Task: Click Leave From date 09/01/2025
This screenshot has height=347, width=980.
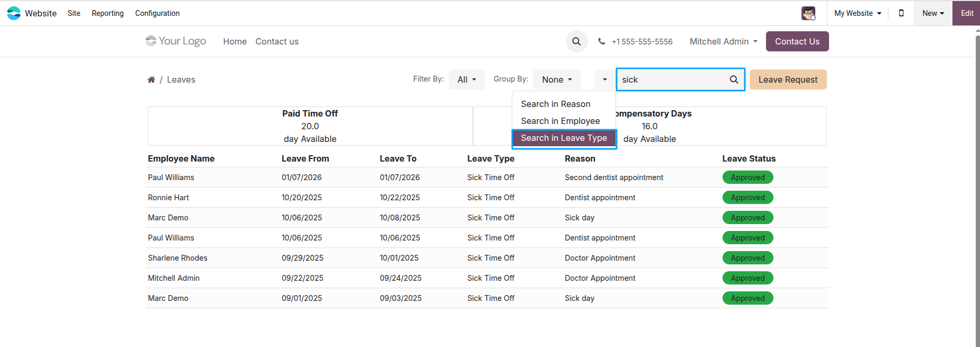Action: click(x=302, y=298)
